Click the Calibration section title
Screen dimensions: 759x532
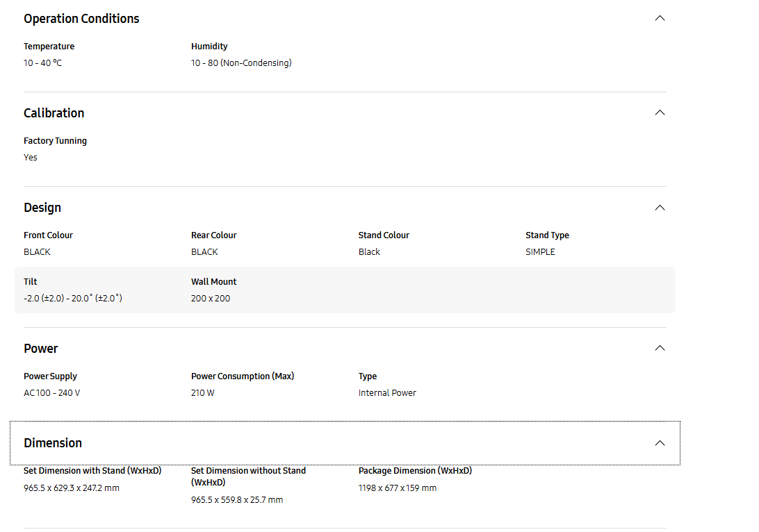(x=54, y=113)
